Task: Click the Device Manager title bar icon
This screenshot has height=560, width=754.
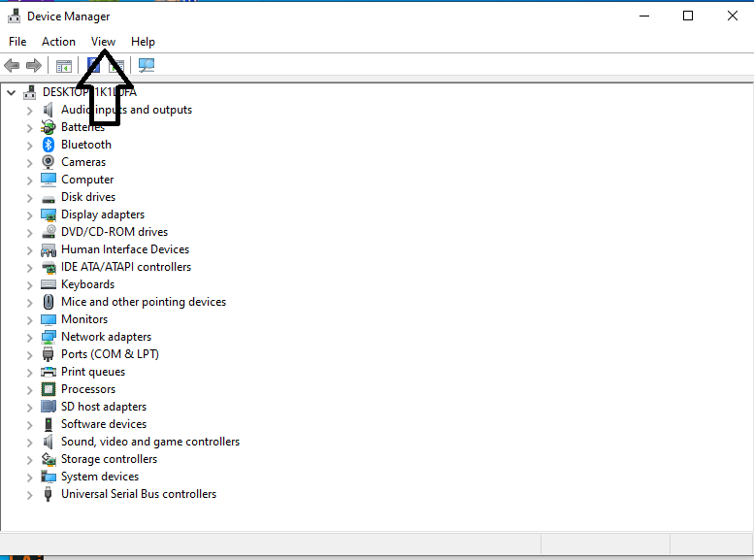Action: (x=14, y=16)
